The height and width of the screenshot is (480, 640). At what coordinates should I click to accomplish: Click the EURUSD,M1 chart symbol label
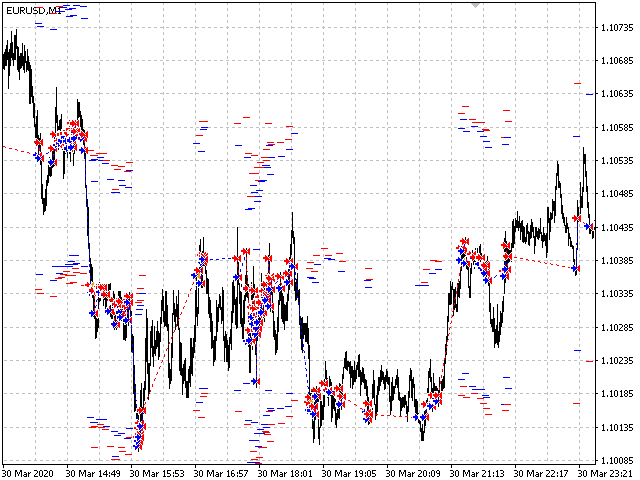[33, 11]
